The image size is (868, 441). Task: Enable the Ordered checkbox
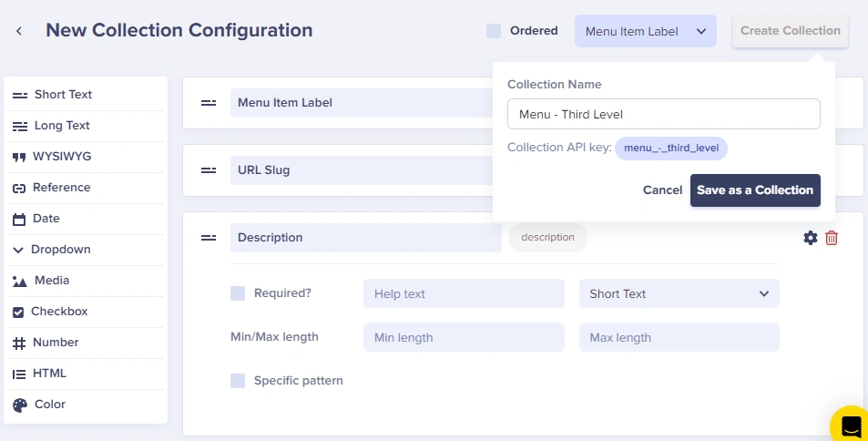click(x=494, y=31)
